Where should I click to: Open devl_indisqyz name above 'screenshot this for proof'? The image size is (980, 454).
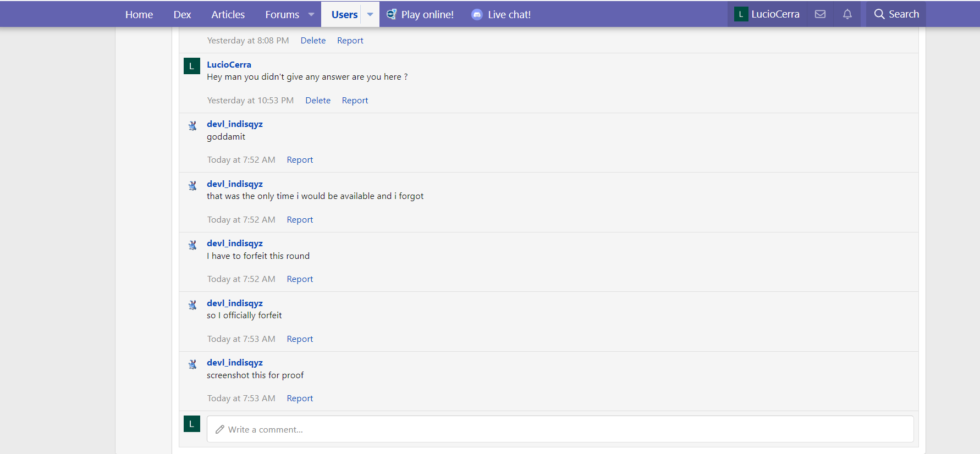[235, 363]
